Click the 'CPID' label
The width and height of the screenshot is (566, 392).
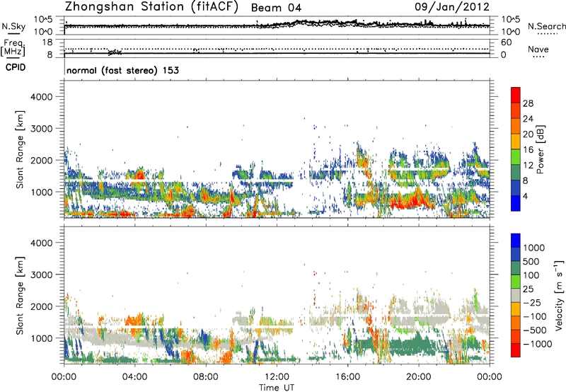[16, 67]
